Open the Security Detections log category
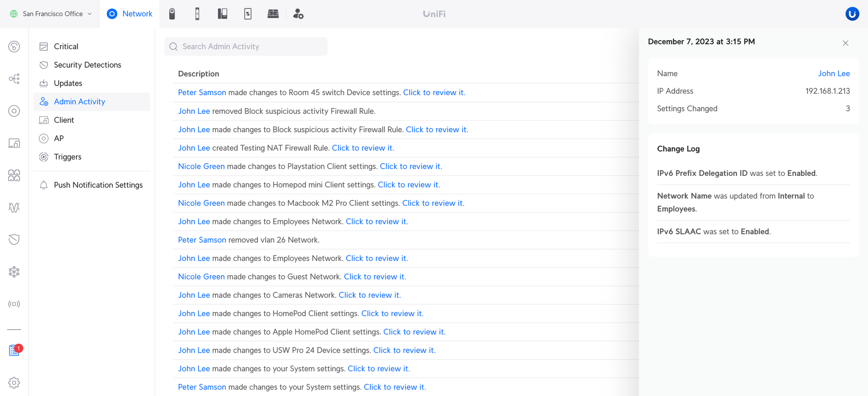Viewport: 868px width, 396px height. (87, 65)
